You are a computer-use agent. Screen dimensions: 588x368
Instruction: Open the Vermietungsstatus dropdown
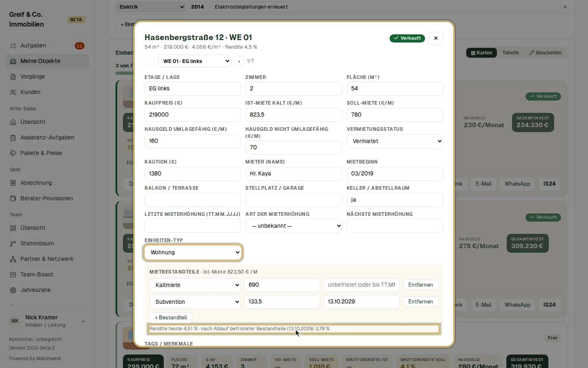[x=395, y=141]
